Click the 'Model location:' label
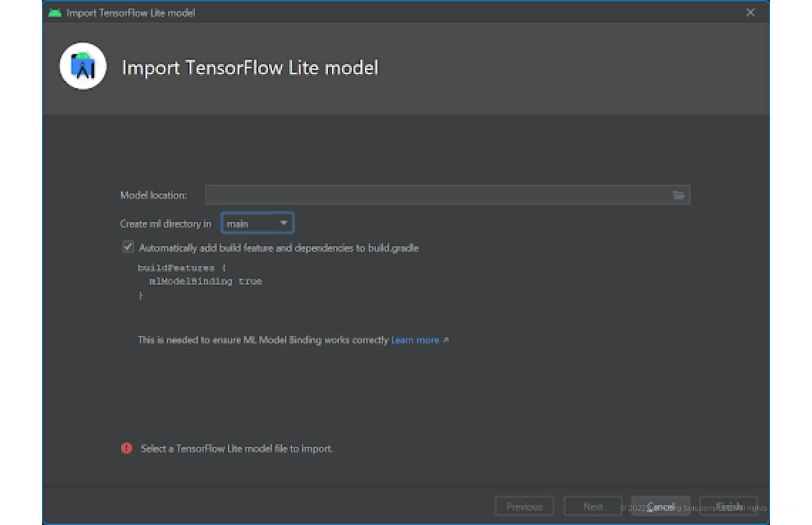The width and height of the screenshot is (812, 525). (153, 195)
